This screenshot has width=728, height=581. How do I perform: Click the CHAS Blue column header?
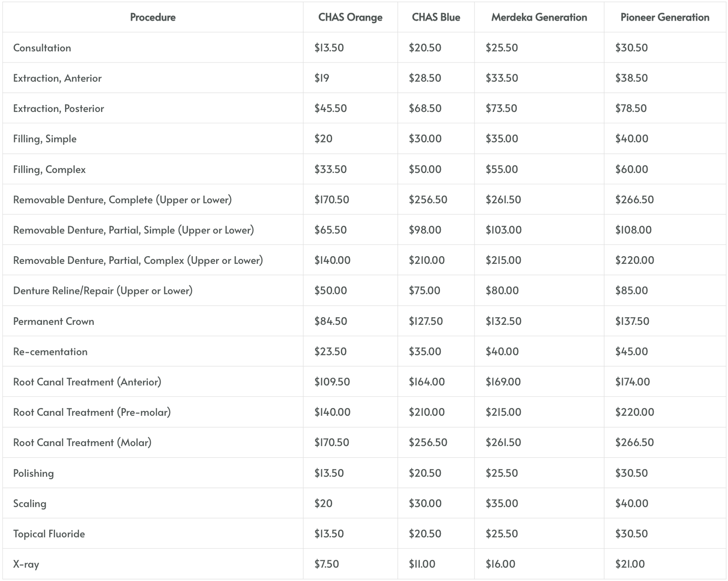tap(436, 17)
